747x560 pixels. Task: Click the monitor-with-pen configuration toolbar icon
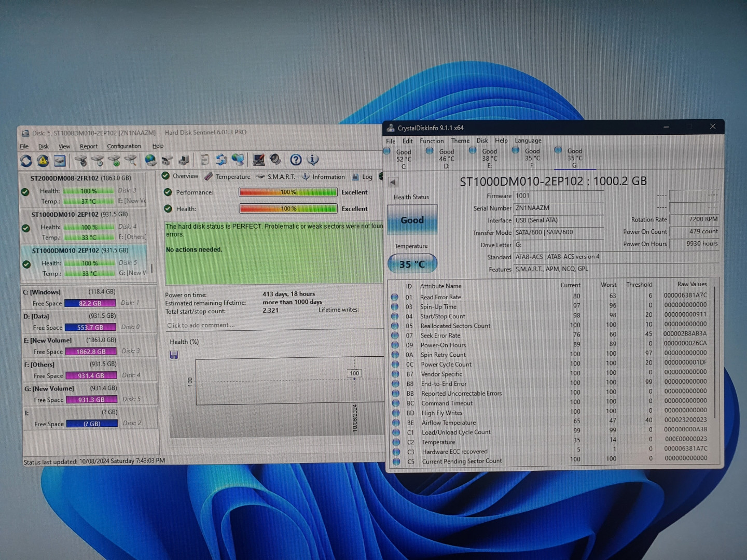pos(258,160)
